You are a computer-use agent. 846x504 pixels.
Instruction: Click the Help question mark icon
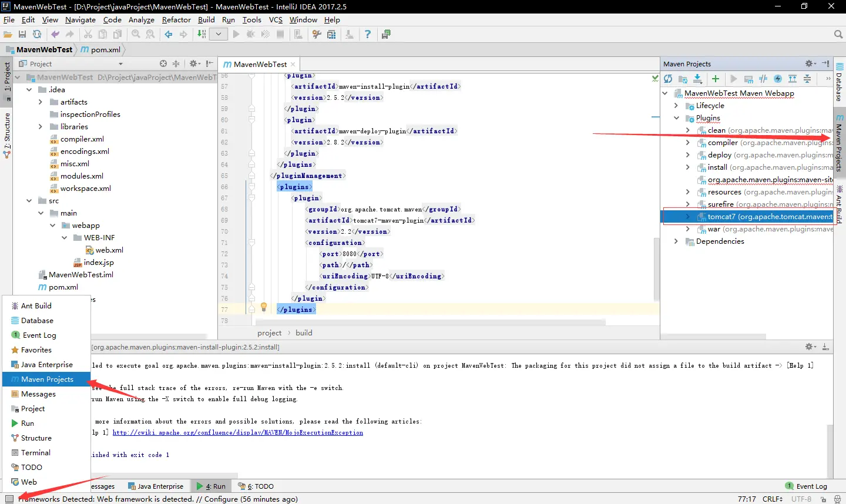tap(368, 35)
